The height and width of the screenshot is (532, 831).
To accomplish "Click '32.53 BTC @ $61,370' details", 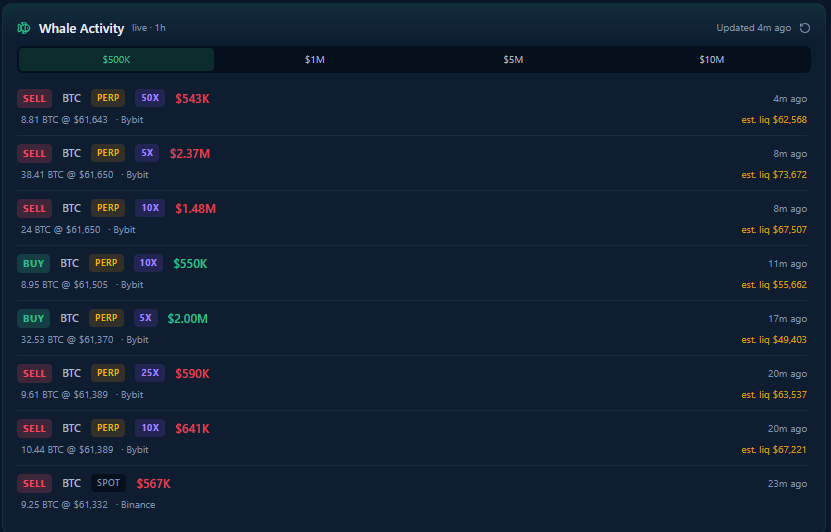I will click(67, 340).
